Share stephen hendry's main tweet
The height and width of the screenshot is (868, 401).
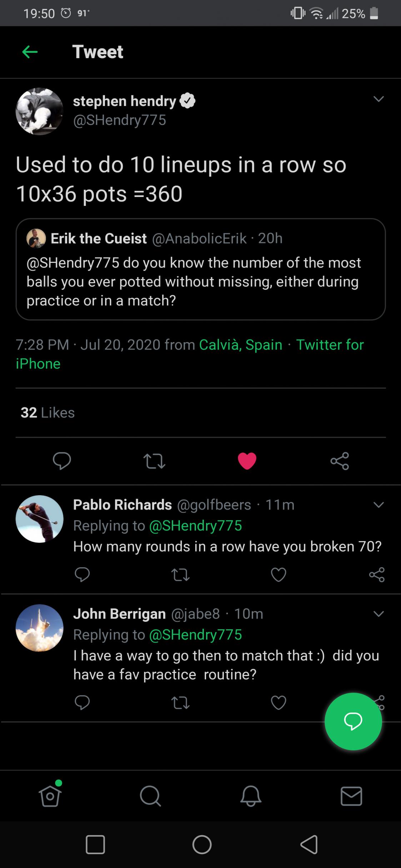pyautogui.click(x=340, y=461)
